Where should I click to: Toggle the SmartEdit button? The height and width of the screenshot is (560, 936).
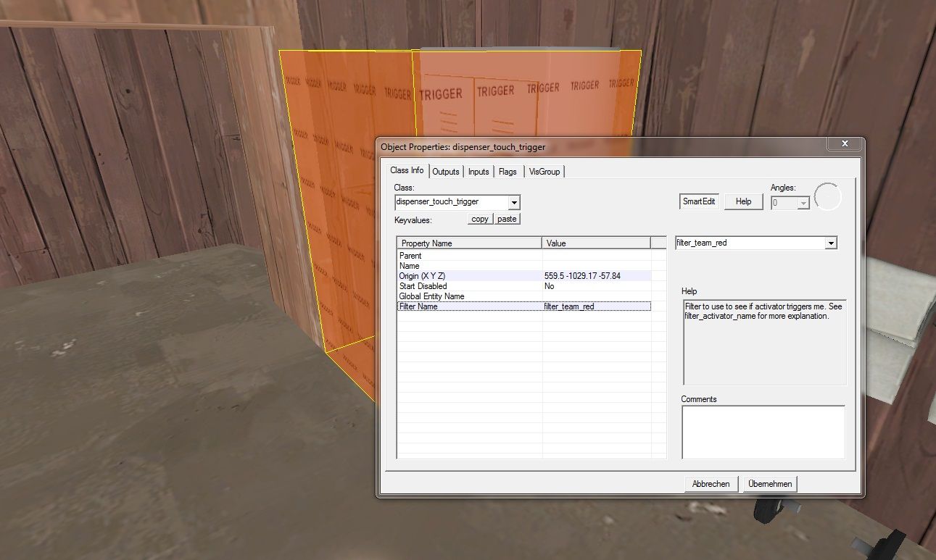click(x=700, y=201)
